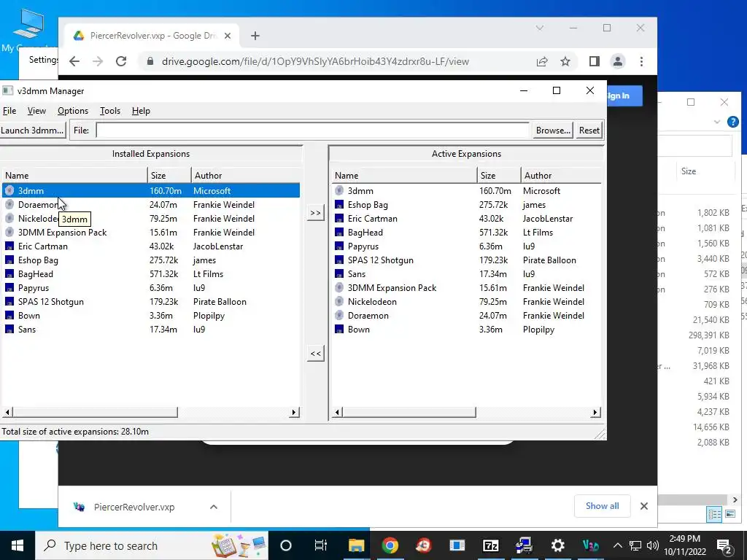This screenshot has height=560, width=747.
Task: Click the << remove from active button
Action: (315, 354)
